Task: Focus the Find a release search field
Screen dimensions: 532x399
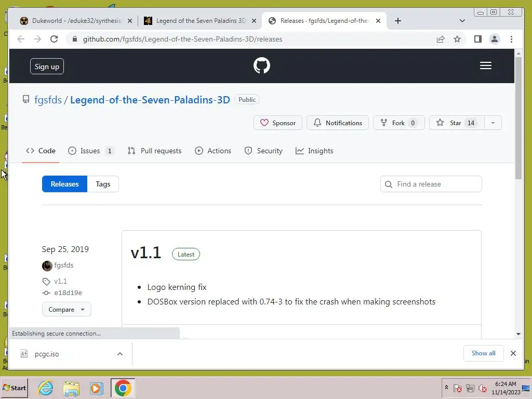Action: (x=431, y=184)
